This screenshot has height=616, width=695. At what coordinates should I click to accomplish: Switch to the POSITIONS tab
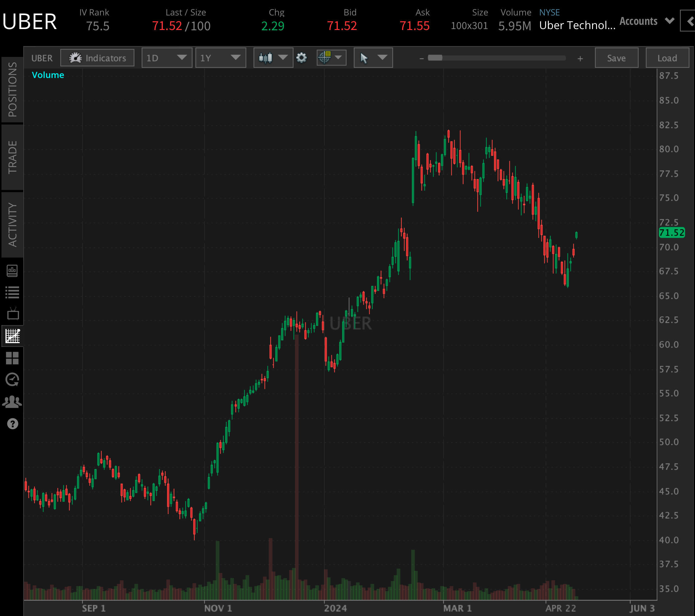[x=12, y=89]
